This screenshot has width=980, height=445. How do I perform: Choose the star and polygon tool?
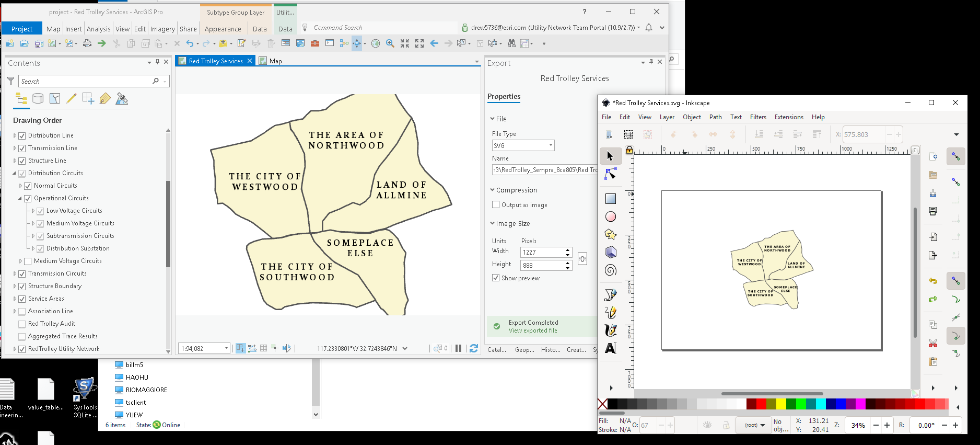610,234
